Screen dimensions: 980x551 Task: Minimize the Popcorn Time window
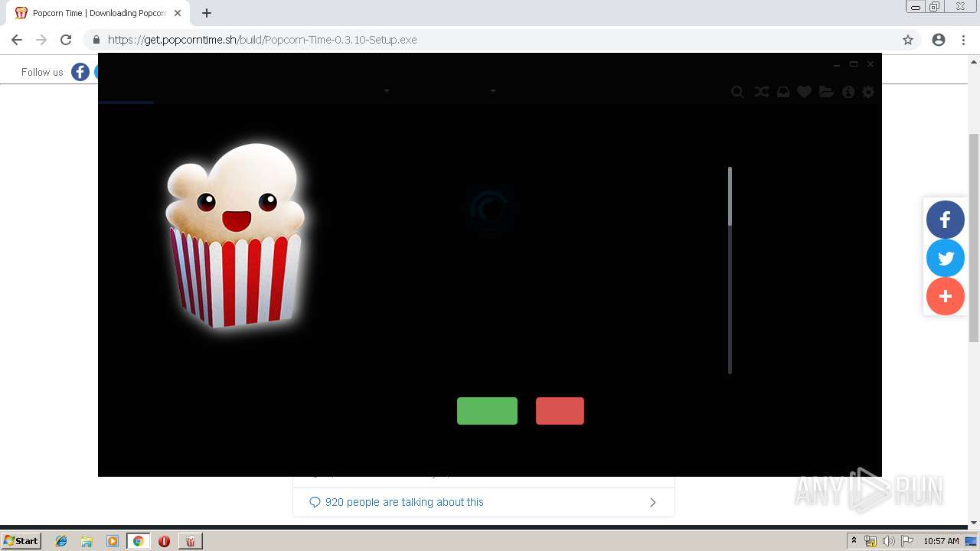click(x=837, y=64)
